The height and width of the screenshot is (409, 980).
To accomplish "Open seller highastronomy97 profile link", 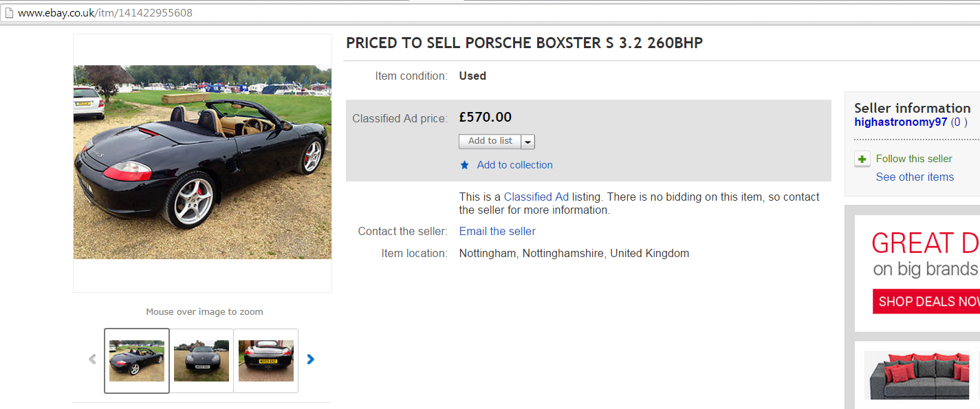I will 900,122.
